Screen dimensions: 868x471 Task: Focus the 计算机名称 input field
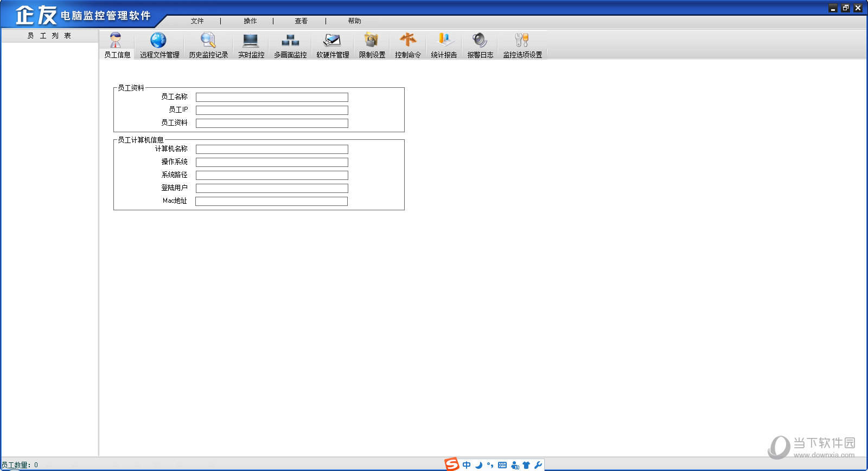tap(272, 149)
